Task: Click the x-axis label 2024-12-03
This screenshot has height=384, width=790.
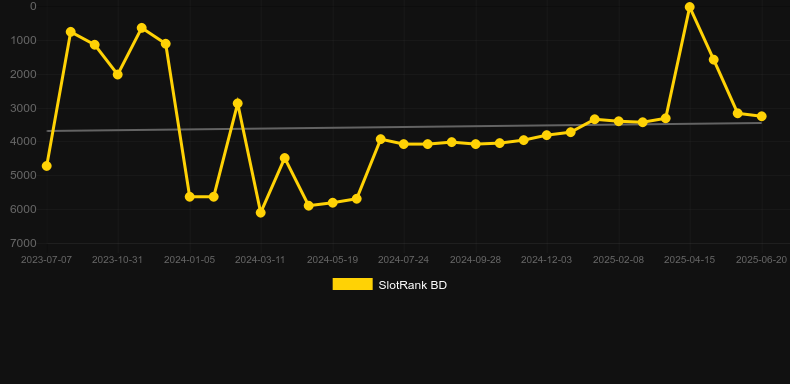Action: coord(547,260)
